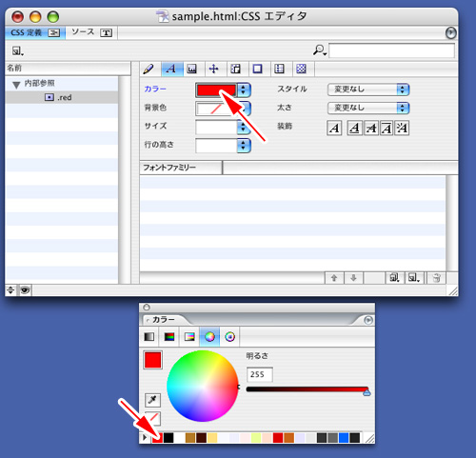Image resolution: width=476 pixels, height=458 pixels.
Task: Switch to the CSS 定義 tab
Action: click(35, 32)
